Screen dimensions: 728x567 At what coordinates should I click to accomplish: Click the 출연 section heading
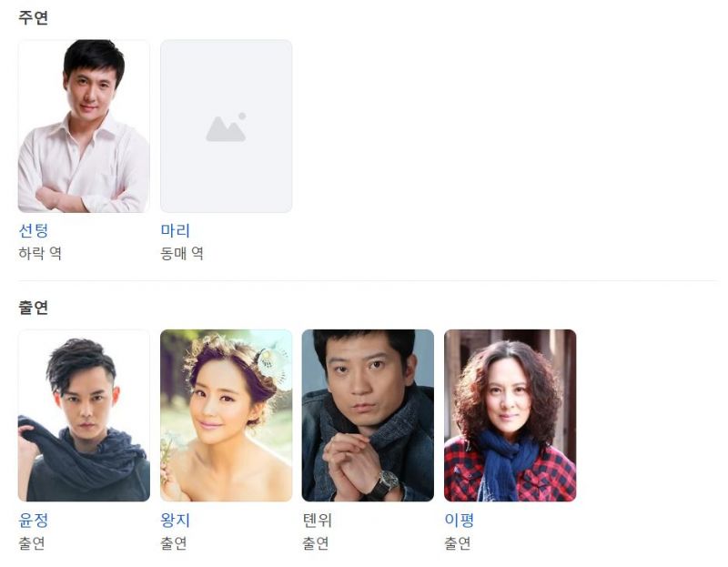(x=34, y=308)
